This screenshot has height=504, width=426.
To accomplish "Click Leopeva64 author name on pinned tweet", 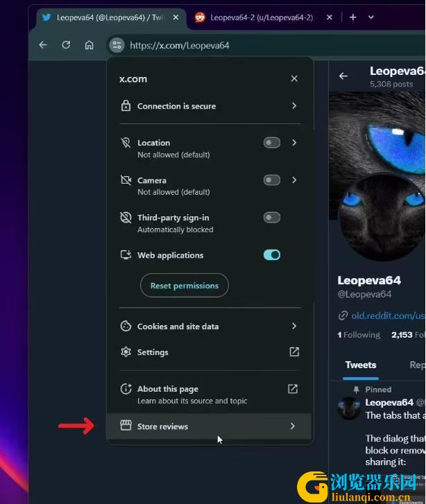I will point(389,402).
